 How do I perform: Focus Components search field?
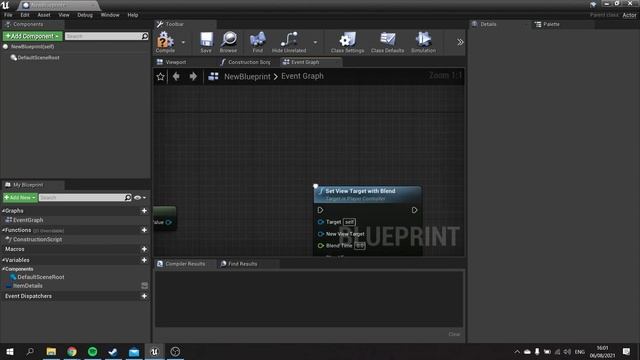(103, 36)
